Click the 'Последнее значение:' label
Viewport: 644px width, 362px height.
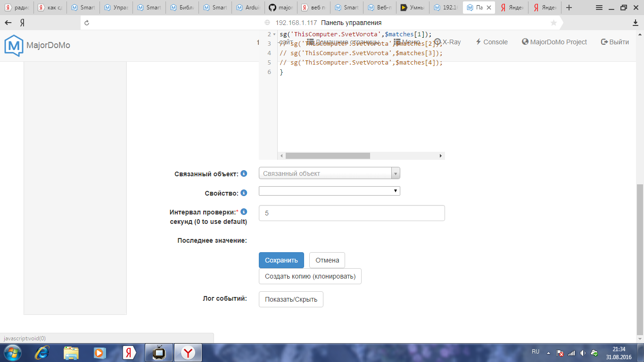pyautogui.click(x=212, y=240)
